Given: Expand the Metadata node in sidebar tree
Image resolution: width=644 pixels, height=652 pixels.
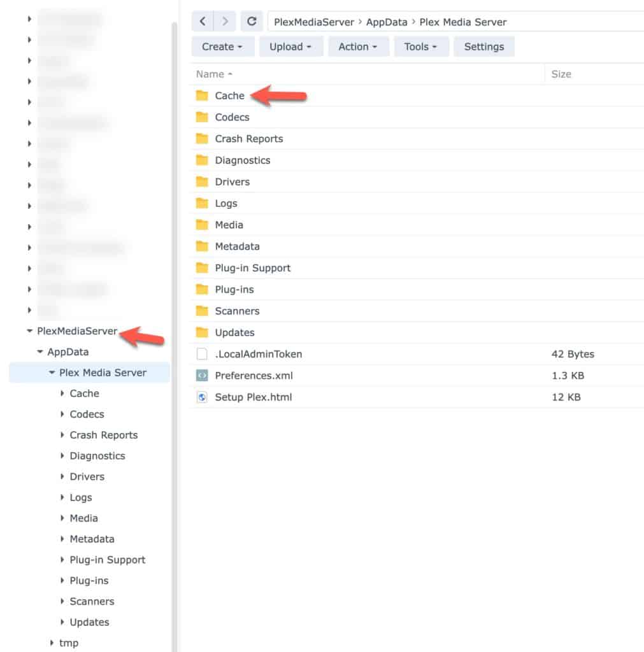Looking at the screenshot, I should click(62, 539).
